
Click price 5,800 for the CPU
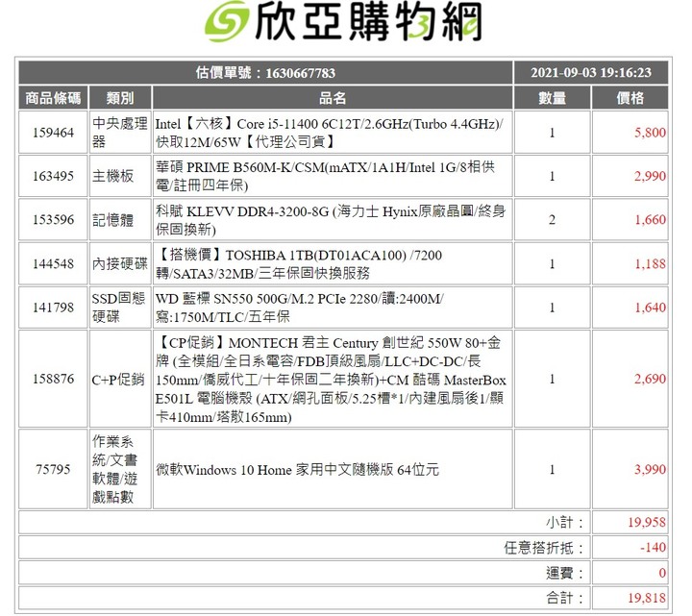pyautogui.click(x=650, y=133)
